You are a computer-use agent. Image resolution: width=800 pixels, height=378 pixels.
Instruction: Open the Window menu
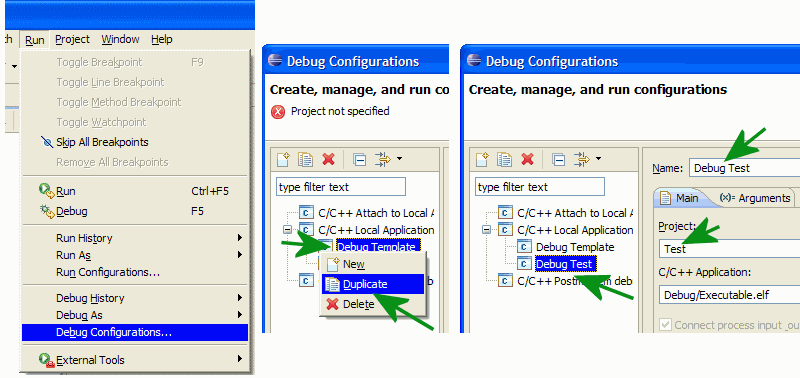[120, 39]
